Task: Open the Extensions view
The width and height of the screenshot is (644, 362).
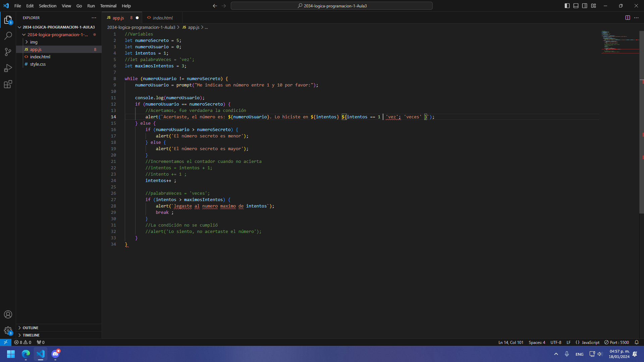Action: tap(8, 84)
